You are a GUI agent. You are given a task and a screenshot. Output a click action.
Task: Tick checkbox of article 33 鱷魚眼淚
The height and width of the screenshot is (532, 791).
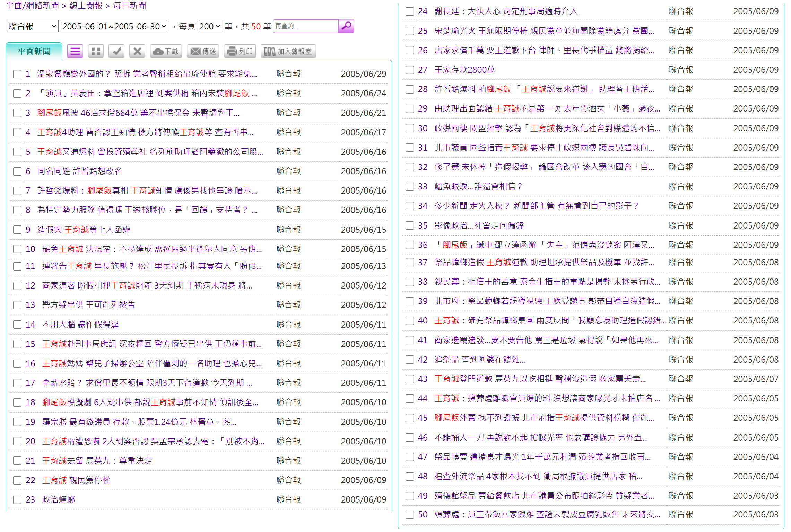(410, 187)
